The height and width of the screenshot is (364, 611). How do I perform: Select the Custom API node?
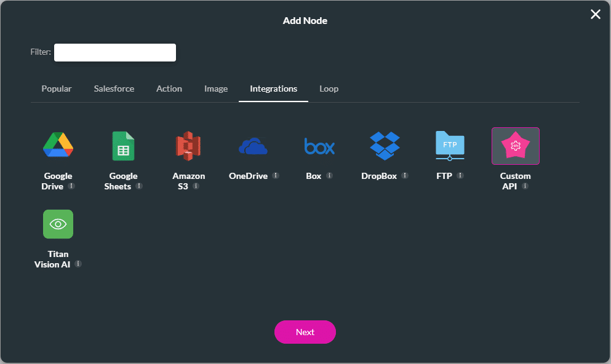(x=515, y=146)
